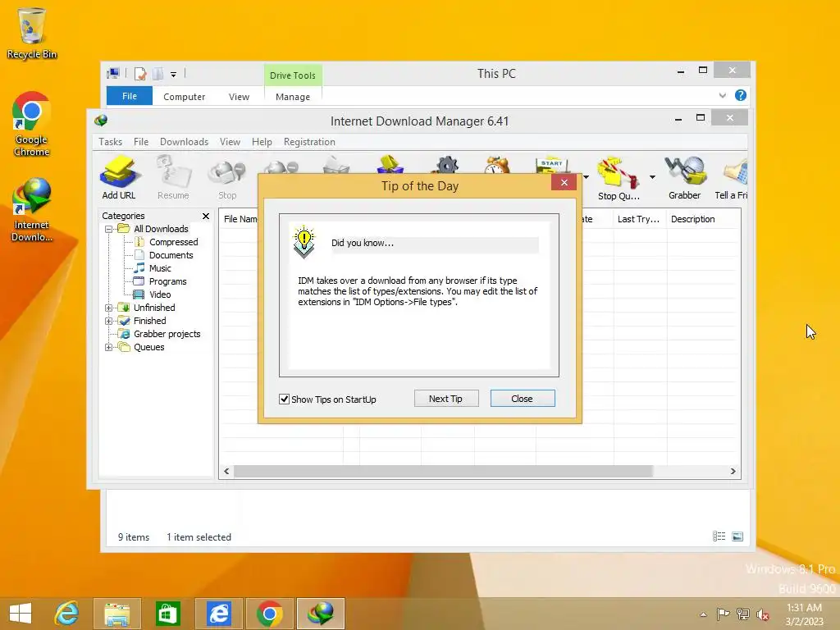Click the network tray icon

point(742,614)
